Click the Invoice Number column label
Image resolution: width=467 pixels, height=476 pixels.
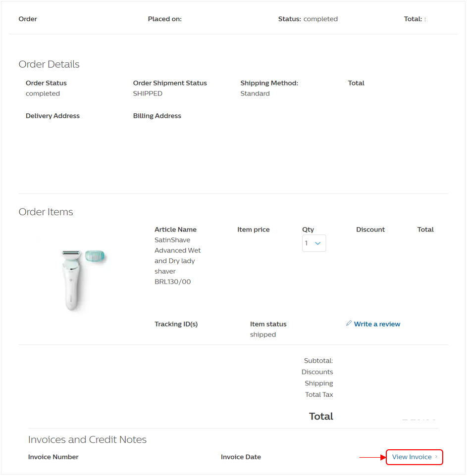point(53,457)
